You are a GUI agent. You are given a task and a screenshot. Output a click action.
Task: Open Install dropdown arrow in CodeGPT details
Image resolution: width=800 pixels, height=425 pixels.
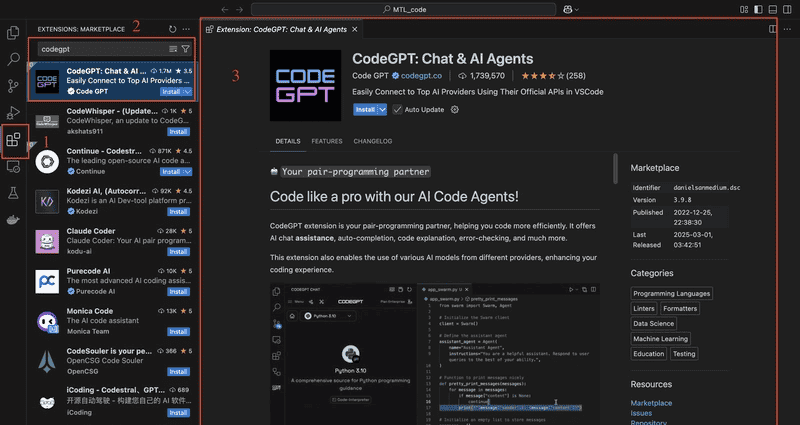click(x=382, y=110)
